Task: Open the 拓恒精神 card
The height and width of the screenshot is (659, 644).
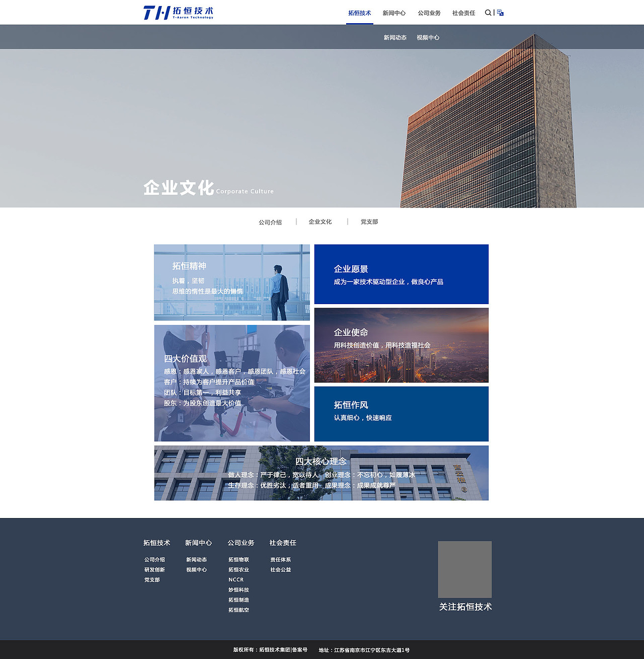Action: tap(232, 282)
